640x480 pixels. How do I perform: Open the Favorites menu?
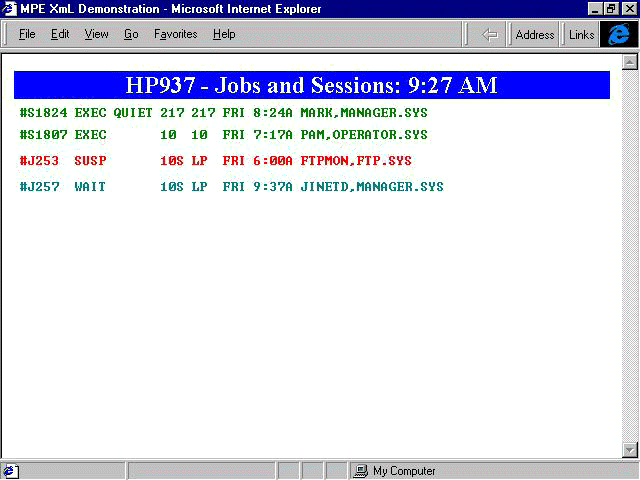pyautogui.click(x=175, y=34)
